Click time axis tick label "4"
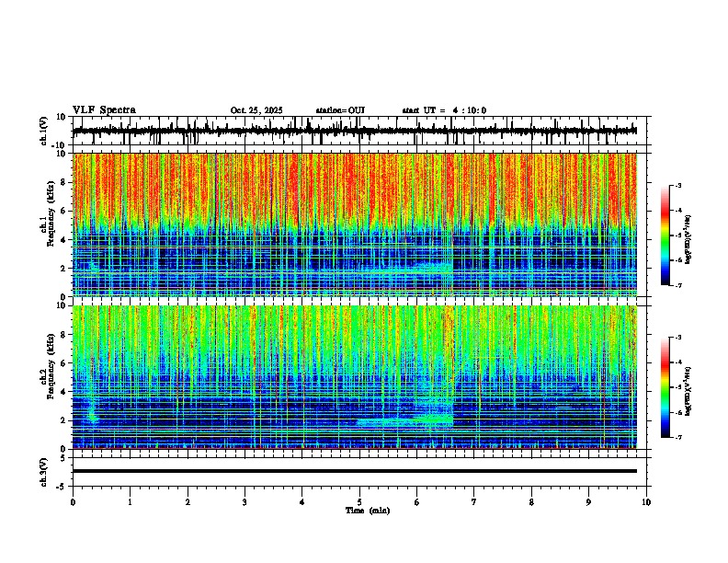 302,502
